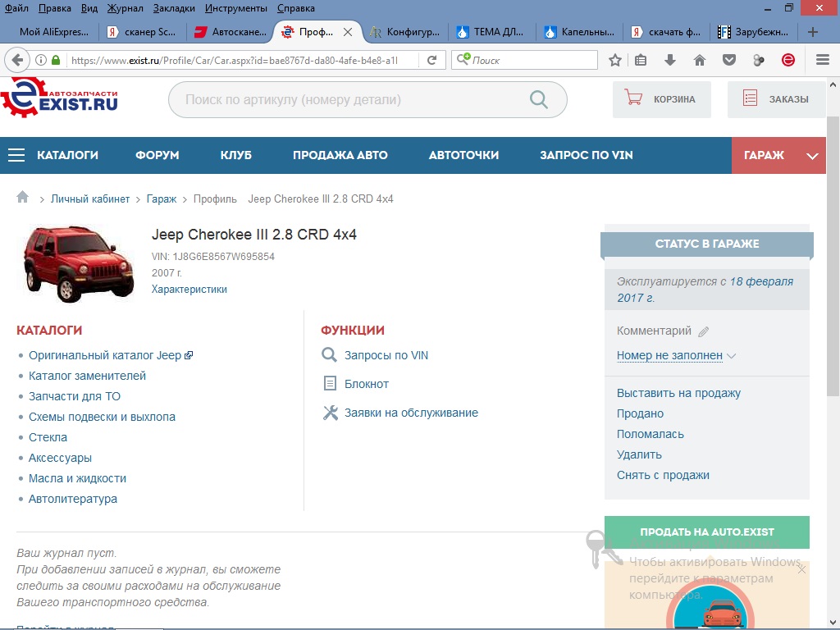Open the Справка menu
The image size is (840, 630).
[x=295, y=8]
